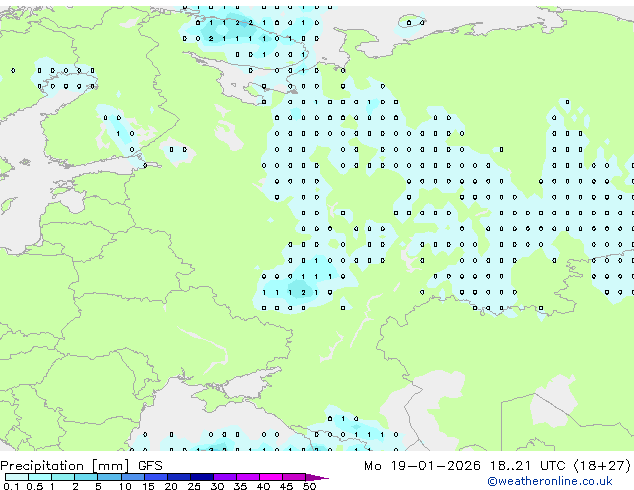Click the 2–5 mm legend swatch
Viewport: 634px width, 490px height.
[x=86, y=477]
